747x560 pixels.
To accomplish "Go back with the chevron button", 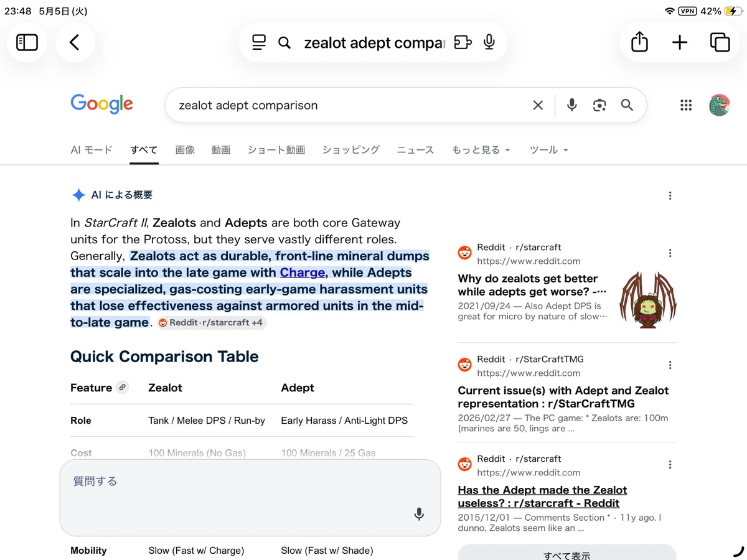I will click(x=75, y=42).
